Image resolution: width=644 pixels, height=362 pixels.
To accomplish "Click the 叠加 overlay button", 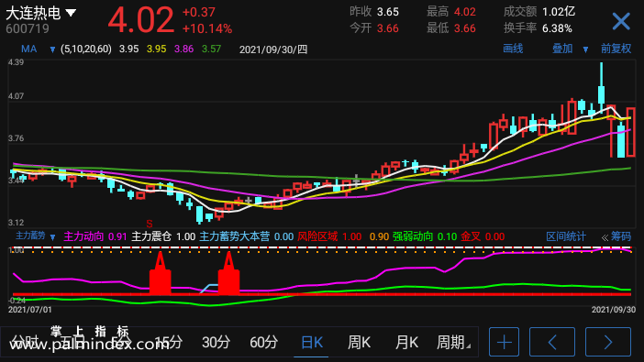I will click(x=562, y=49).
